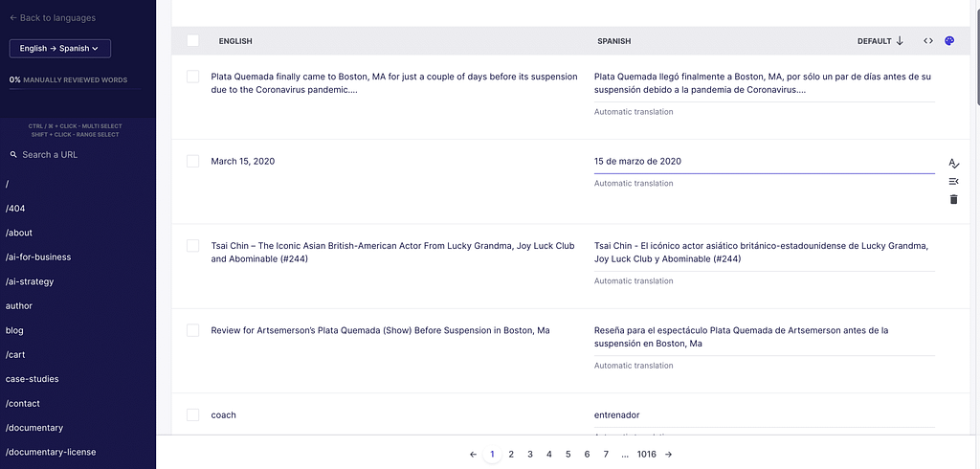Go to page 3 of results
The width and height of the screenshot is (980, 469).
[530, 455]
